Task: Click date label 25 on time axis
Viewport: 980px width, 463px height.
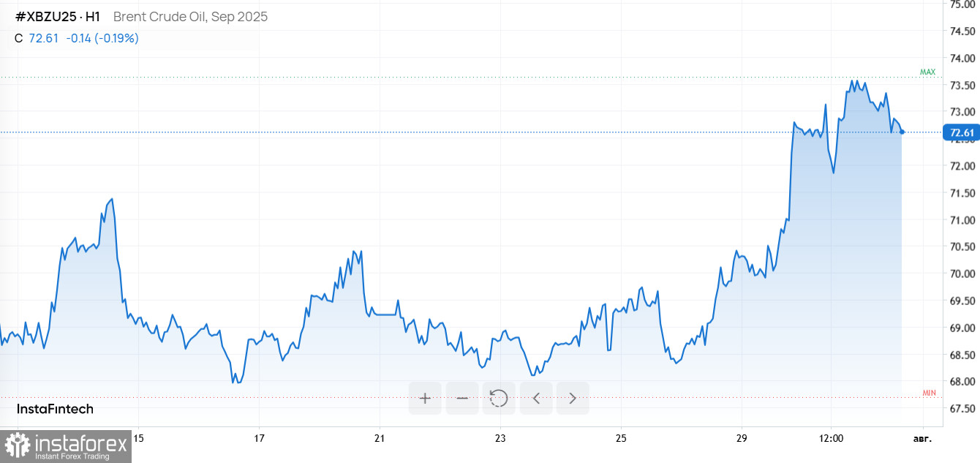Action: pos(620,439)
